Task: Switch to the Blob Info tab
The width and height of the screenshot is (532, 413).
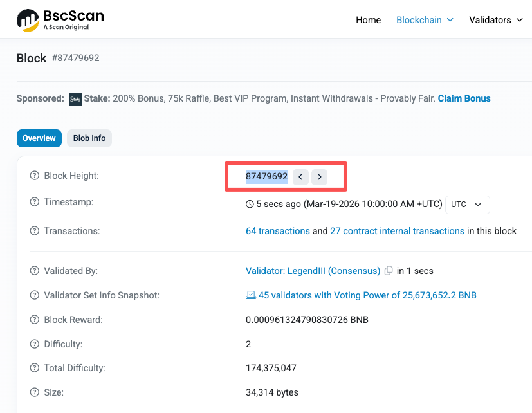Action: (89, 138)
